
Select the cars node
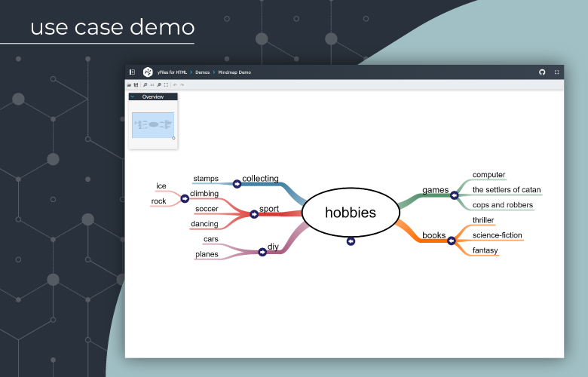click(211, 239)
